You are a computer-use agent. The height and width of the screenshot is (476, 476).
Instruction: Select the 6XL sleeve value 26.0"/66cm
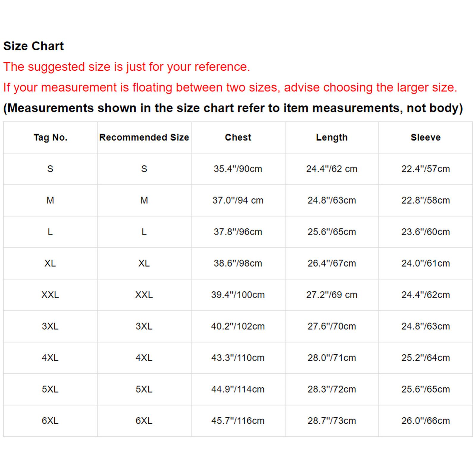[x=425, y=421]
